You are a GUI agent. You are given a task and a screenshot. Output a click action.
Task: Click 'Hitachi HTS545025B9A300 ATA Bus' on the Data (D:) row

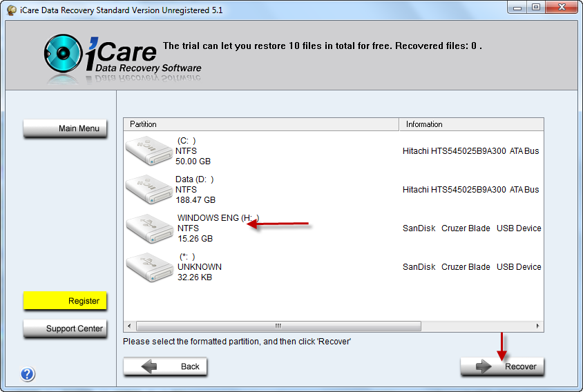pyautogui.click(x=470, y=190)
